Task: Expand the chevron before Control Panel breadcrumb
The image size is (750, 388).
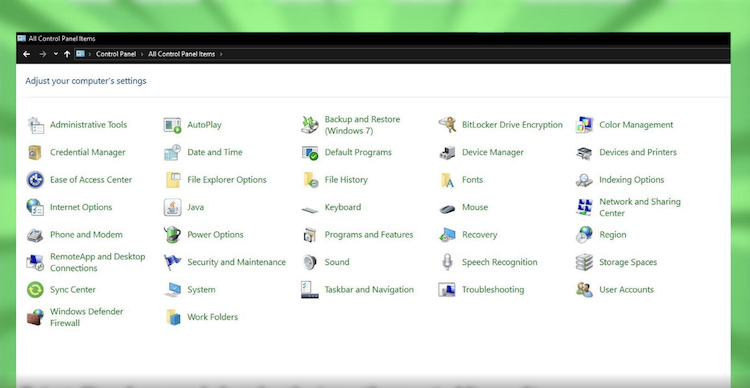Action: (x=90, y=54)
